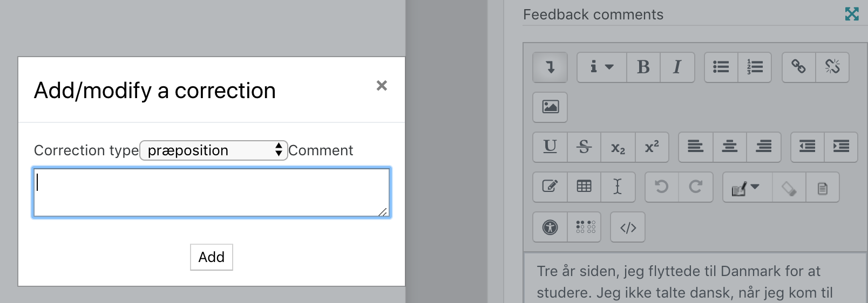Viewport: 868px width, 303px height.
Task: Toggle bold formatting in feedback editor
Action: pos(643,67)
